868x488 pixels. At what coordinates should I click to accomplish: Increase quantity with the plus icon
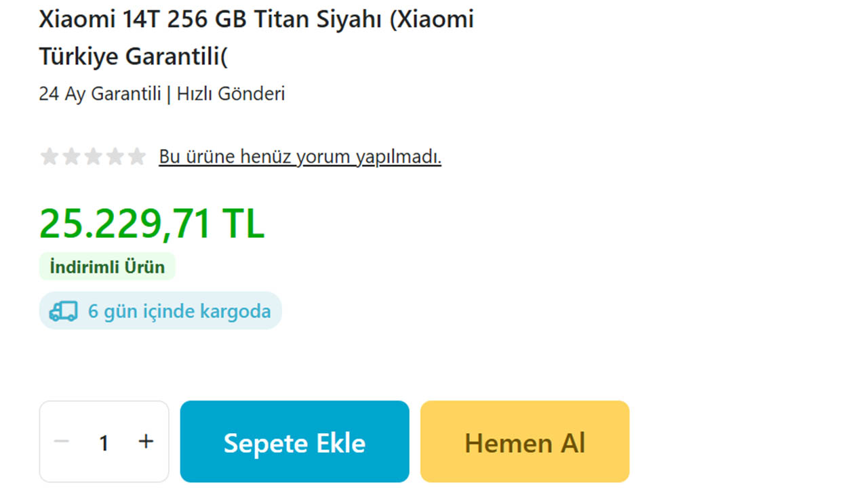tap(146, 442)
